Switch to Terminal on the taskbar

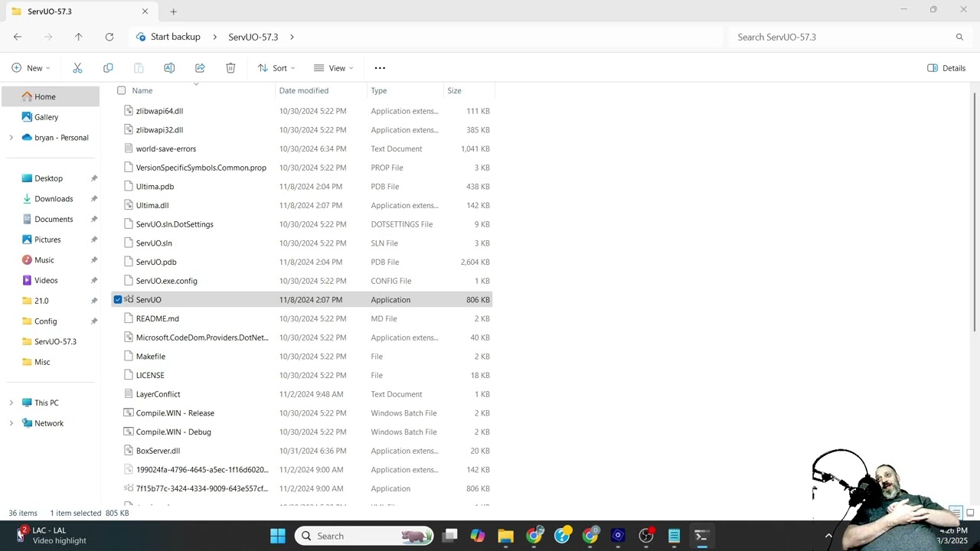point(701,536)
